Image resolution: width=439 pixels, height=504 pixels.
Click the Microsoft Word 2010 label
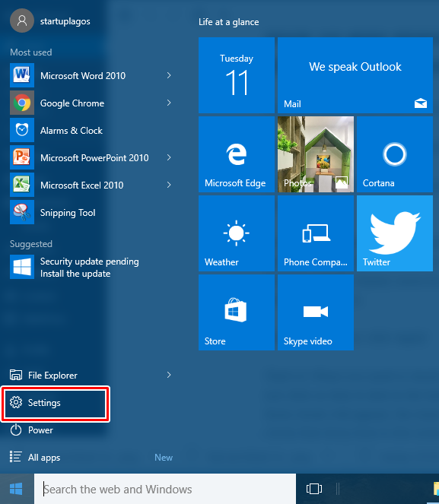tap(83, 76)
